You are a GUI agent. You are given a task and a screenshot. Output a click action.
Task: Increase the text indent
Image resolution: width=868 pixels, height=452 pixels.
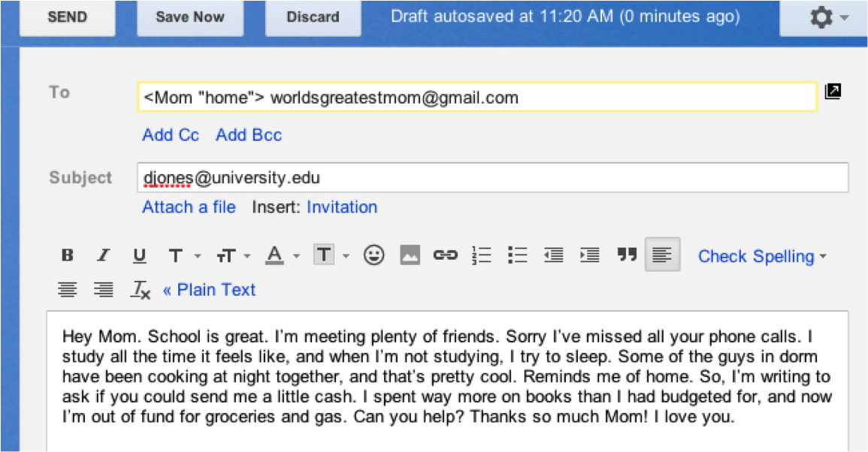589,255
